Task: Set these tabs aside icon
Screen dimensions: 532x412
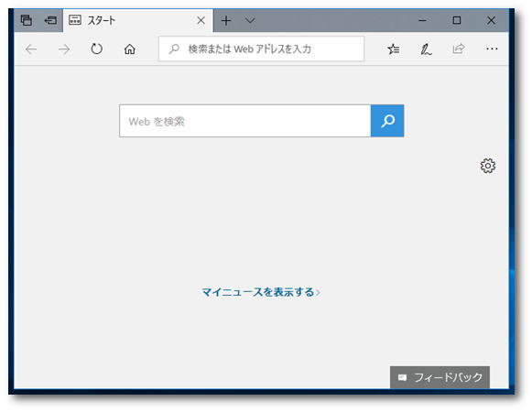Action: 51,21
